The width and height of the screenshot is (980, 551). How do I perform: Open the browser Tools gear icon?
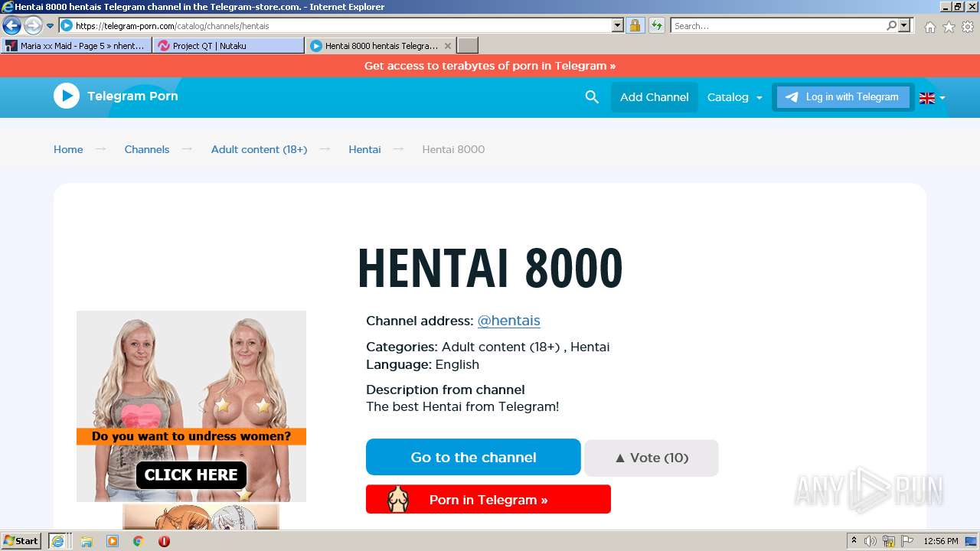point(968,27)
